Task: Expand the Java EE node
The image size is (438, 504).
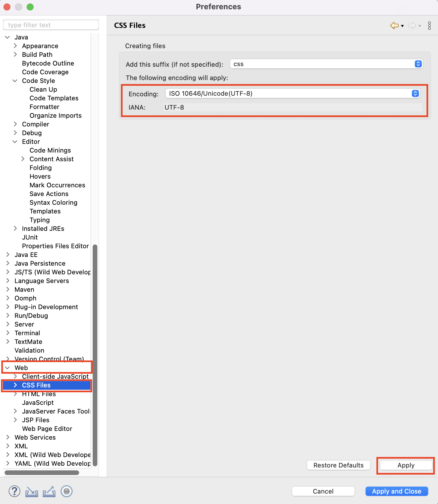Action: tap(8, 255)
